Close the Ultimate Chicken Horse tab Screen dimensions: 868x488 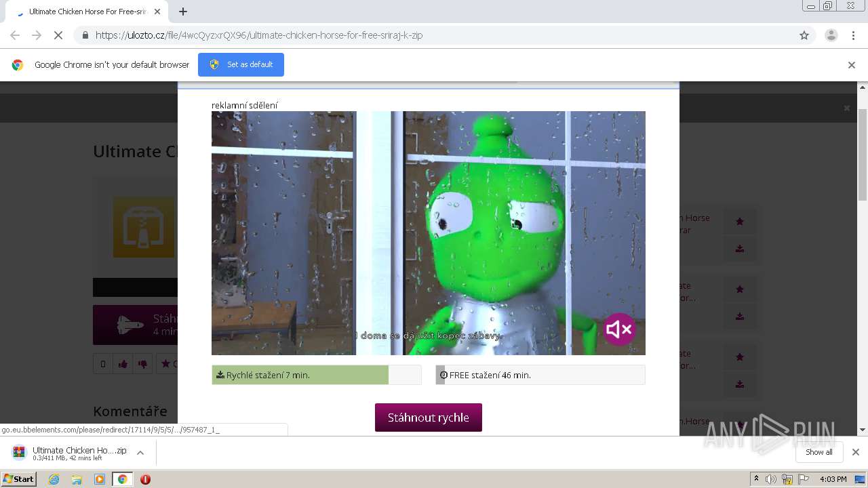157,12
